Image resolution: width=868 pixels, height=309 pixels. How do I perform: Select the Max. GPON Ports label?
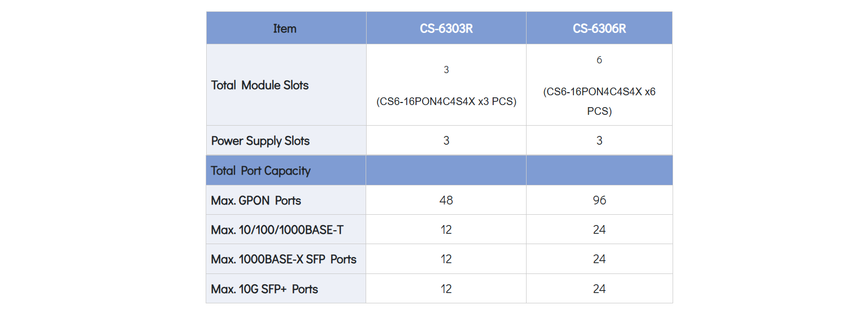tap(256, 201)
